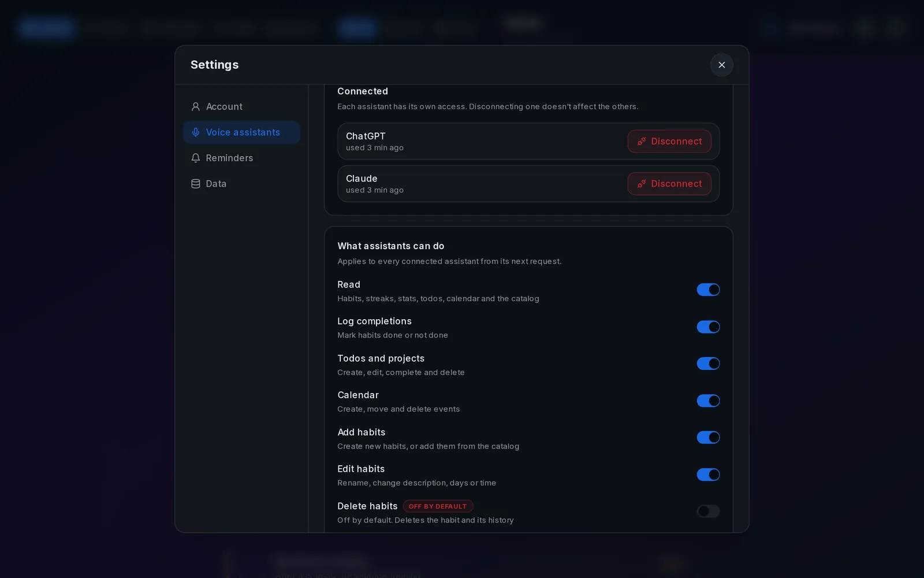The height and width of the screenshot is (578, 924).
Task: Switch off the Calendar permission
Action: point(708,401)
